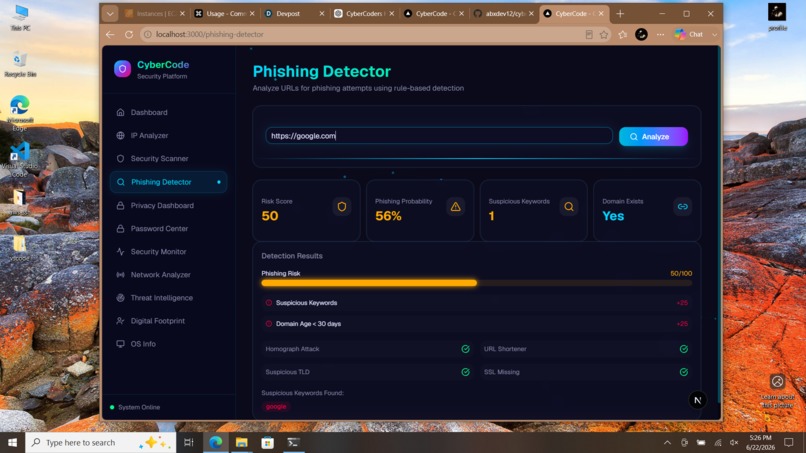Screen dimensions: 806x453
Task: Open This PC desktop icon
Action: point(20,17)
